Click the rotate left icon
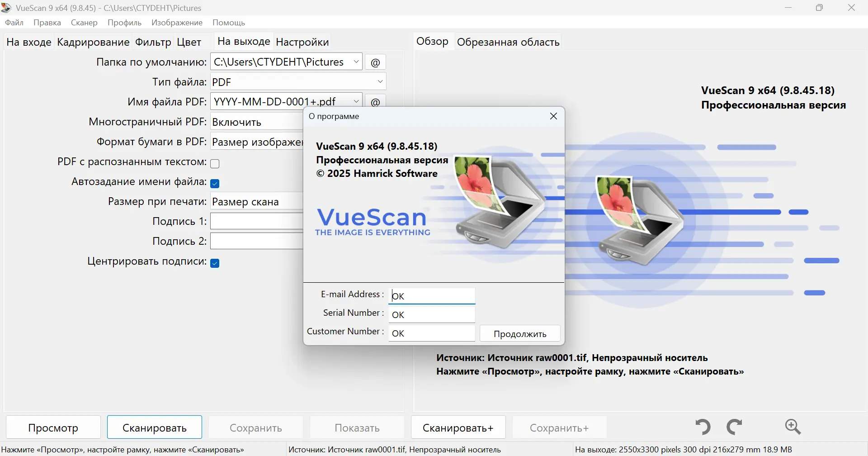This screenshot has height=456, width=868. click(x=703, y=427)
